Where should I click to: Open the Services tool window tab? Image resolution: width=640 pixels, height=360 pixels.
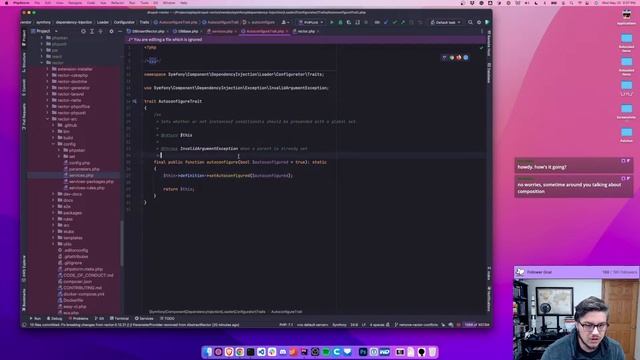click(x=144, y=318)
